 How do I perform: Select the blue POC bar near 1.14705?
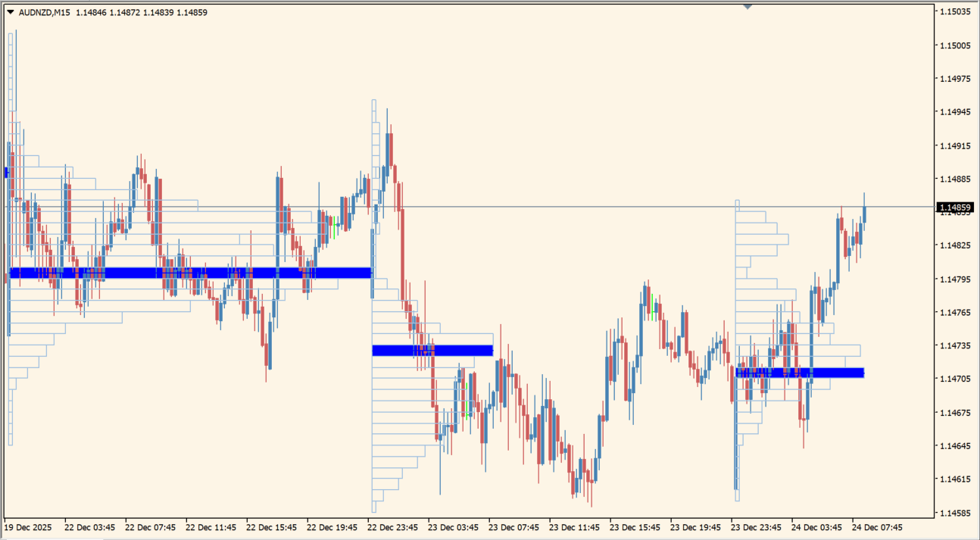pos(800,373)
